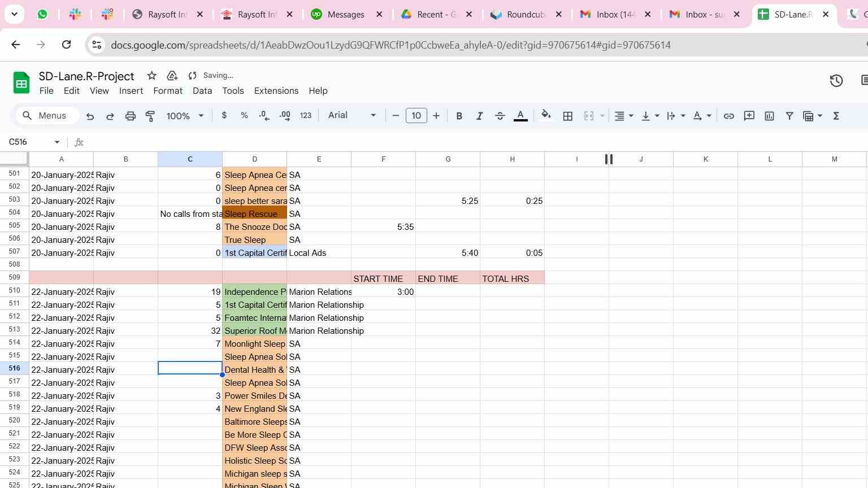Expand the merge cells options arrow
The image size is (868, 488).
(602, 116)
